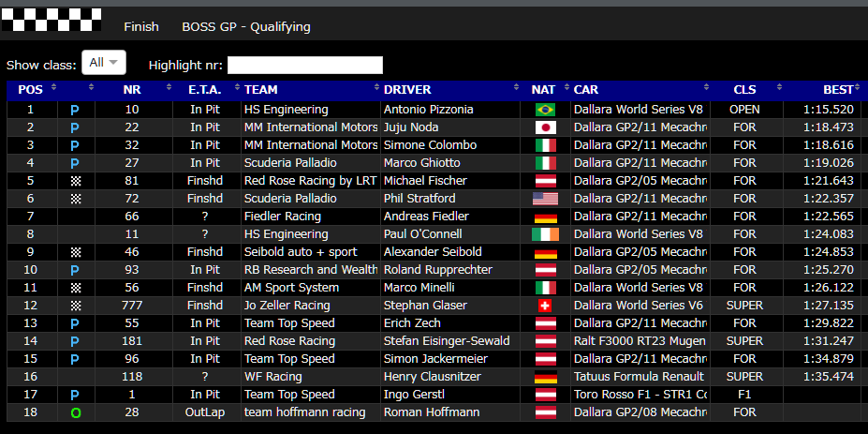Click finished flag icon for Alexander Seibold

pyautogui.click(x=76, y=252)
